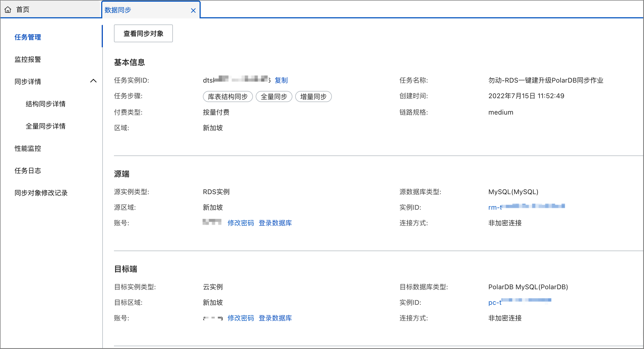Collapse the 同步详情 sidebar section
The width and height of the screenshot is (644, 349).
94,81
